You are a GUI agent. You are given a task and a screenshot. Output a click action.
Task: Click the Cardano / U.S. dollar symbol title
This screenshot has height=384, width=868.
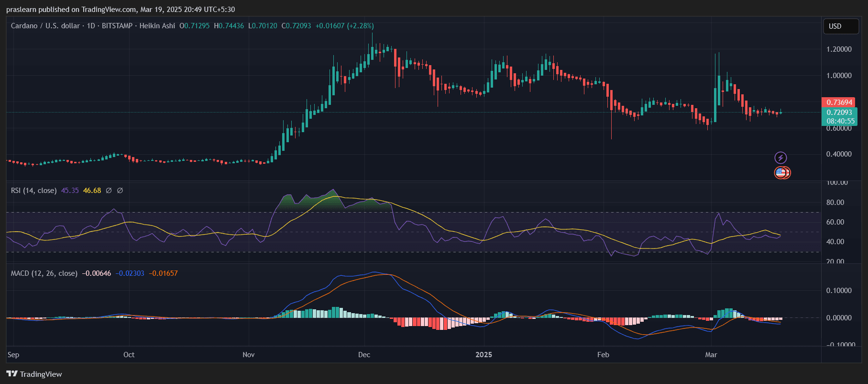point(45,26)
